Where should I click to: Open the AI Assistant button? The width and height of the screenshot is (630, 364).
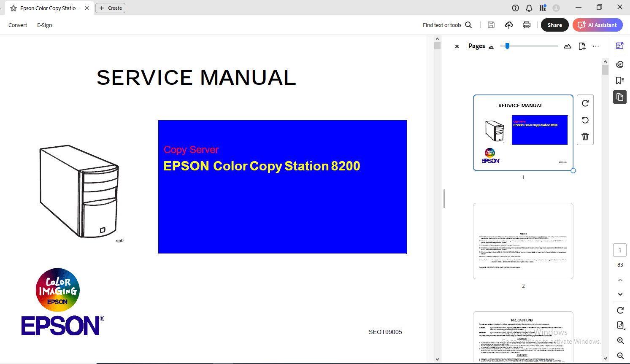pyautogui.click(x=598, y=25)
